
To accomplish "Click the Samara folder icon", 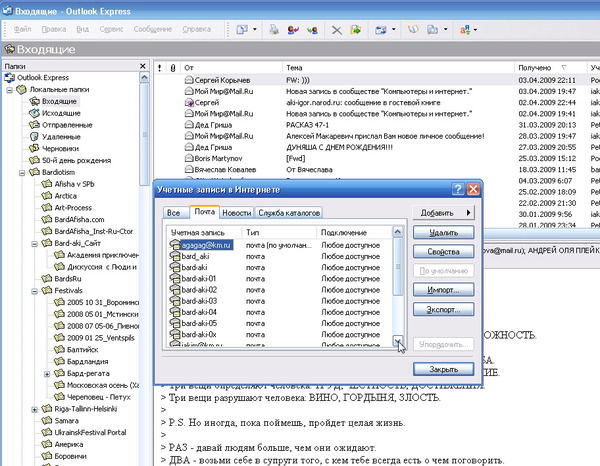I will click(x=47, y=420).
